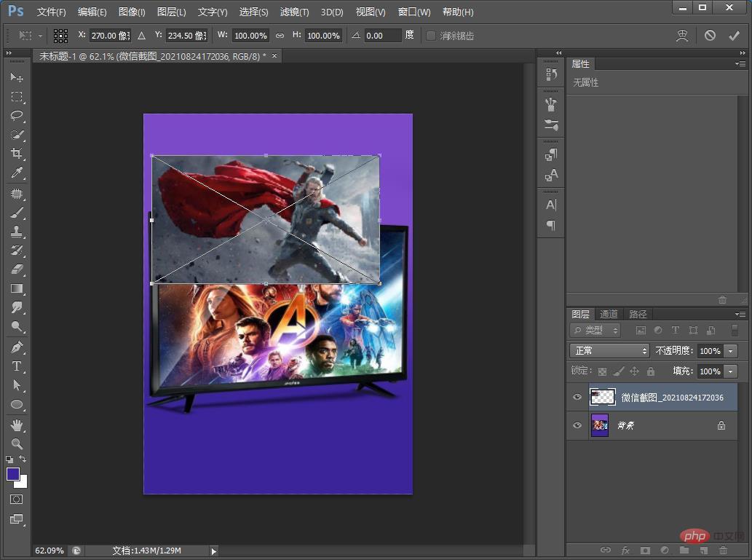The height and width of the screenshot is (560, 752).
Task: Create a new layer group
Action: 684,550
